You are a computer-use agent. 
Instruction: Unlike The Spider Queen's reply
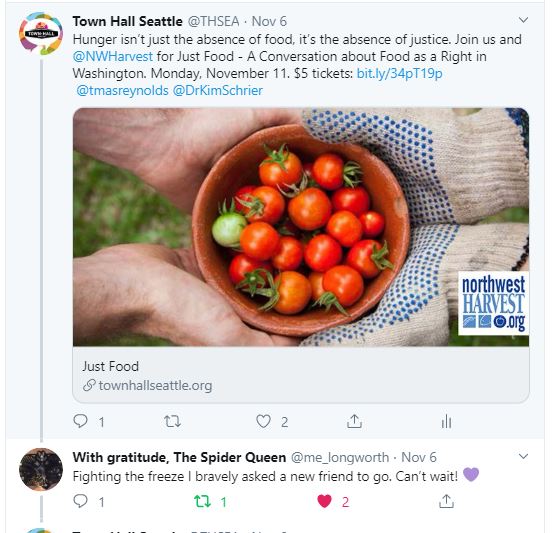[x=324, y=501]
